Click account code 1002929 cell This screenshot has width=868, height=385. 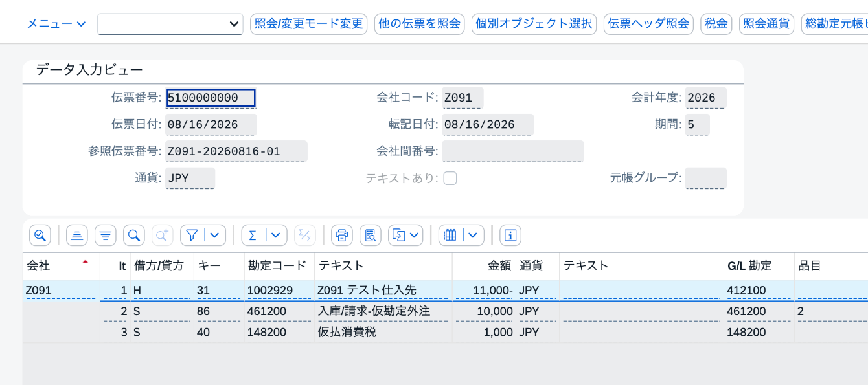tap(279, 291)
